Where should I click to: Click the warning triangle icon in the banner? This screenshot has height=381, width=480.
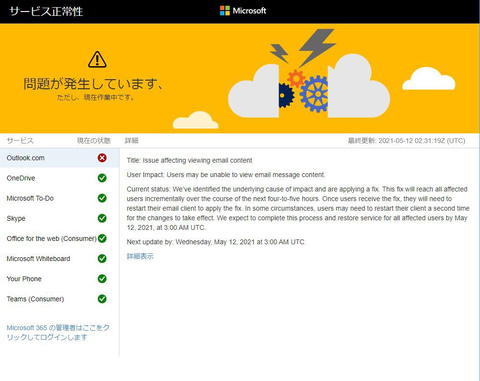coord(97,59)
